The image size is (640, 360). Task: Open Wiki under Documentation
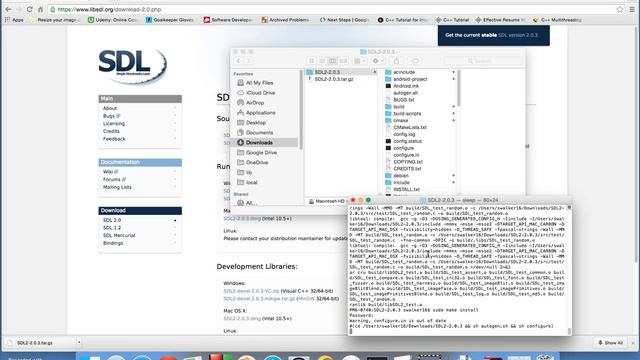(108, 172)
